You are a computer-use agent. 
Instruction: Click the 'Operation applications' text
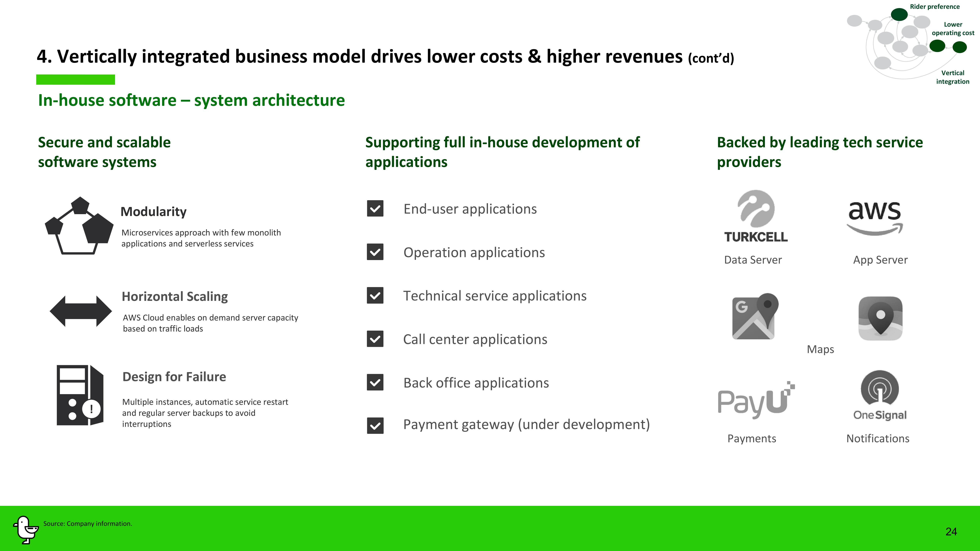[x=474, y=253]
